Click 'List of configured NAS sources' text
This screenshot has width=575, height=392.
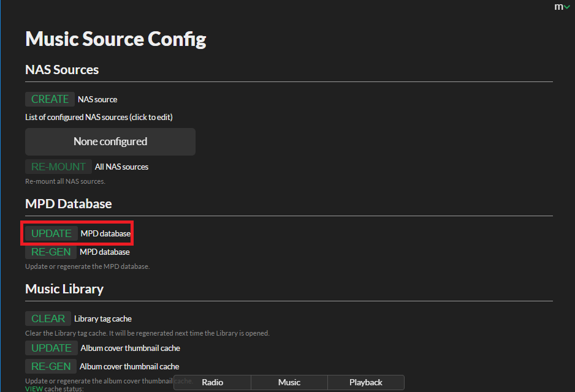[x=99, y=117]
